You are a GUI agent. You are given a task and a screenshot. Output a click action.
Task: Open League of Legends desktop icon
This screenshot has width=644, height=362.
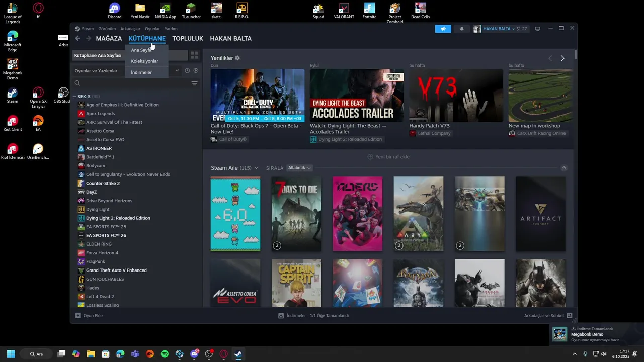click(13, 13)
